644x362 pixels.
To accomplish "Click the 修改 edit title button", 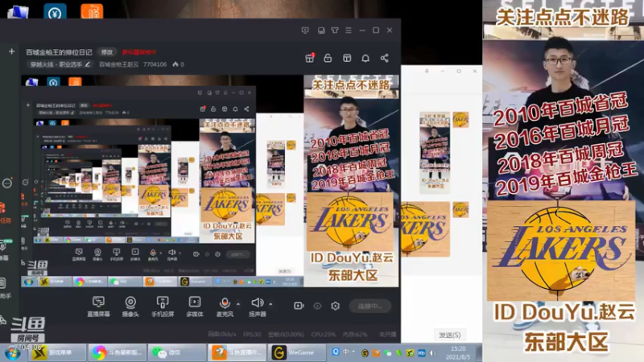I will pos(107,52).
